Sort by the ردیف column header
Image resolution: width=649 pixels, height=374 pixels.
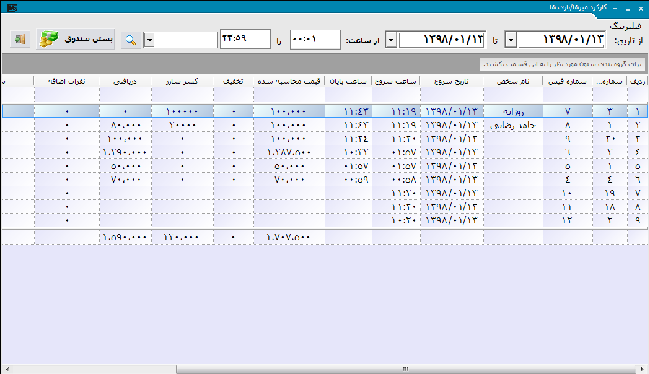637,82
